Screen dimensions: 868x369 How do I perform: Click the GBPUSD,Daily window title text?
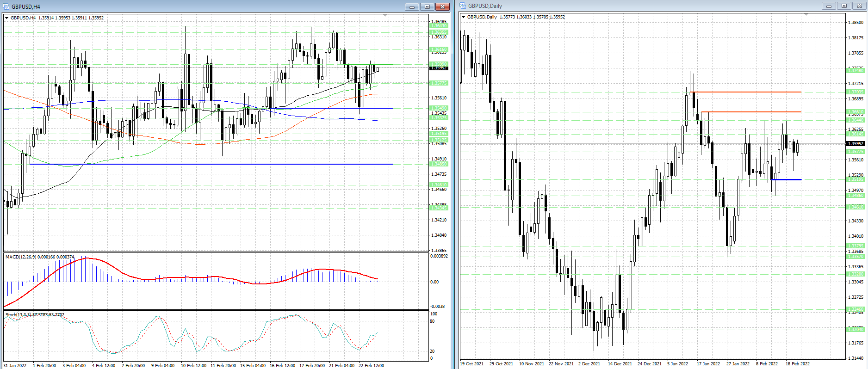(485, 6)
